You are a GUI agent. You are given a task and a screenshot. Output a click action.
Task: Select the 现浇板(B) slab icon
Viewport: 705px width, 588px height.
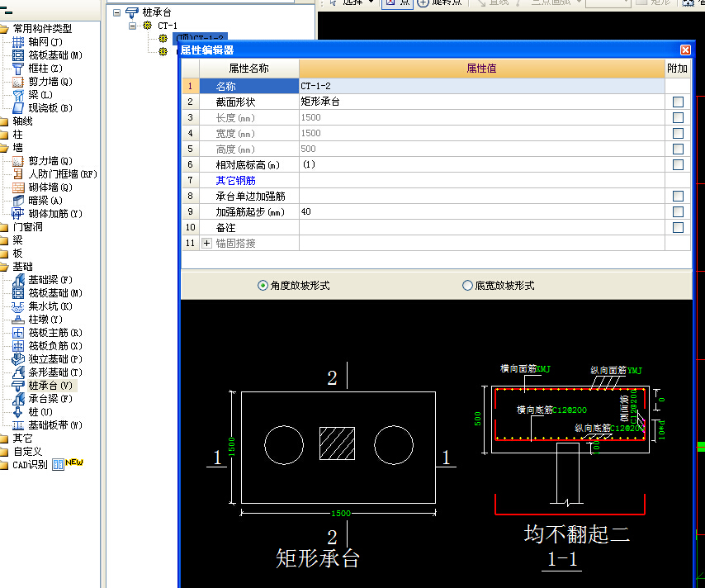pos(18,108)
